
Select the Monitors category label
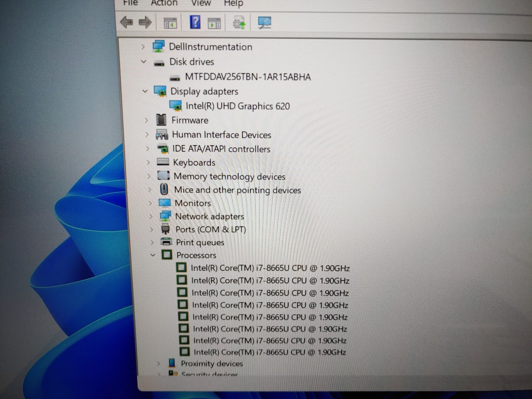193,203
